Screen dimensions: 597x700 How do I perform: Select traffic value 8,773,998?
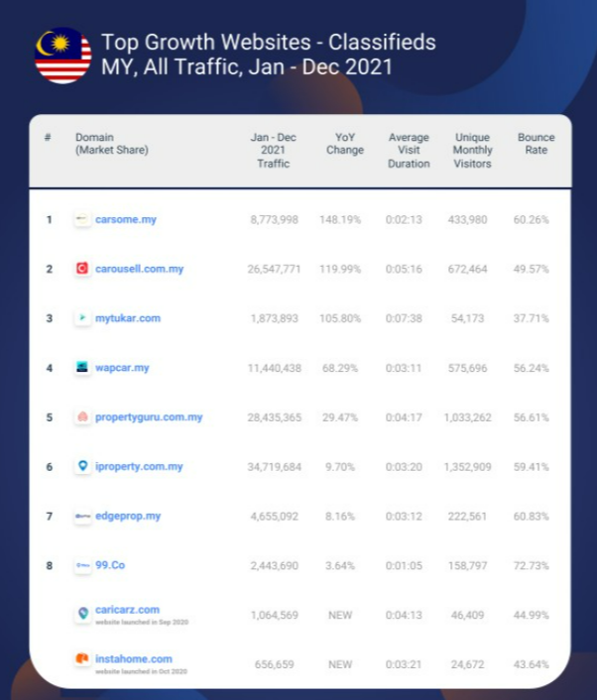(x=274, y=220)
